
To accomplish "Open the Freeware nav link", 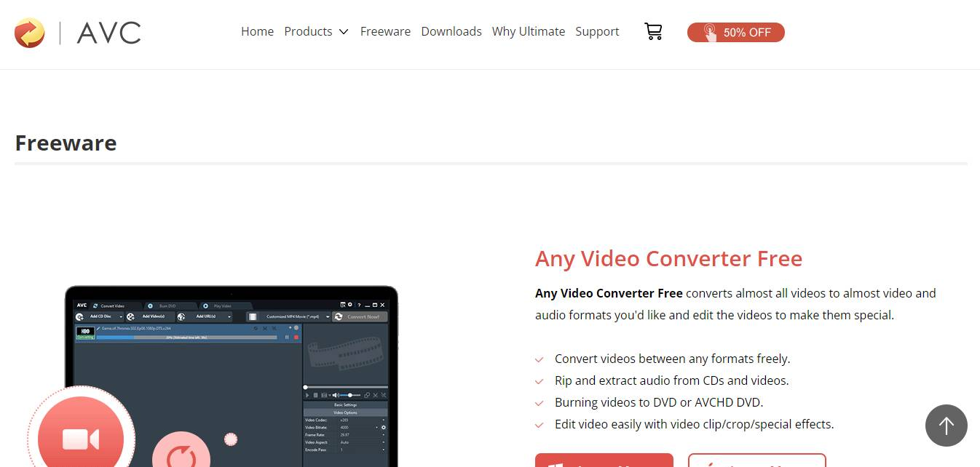I will click(385, 31).
